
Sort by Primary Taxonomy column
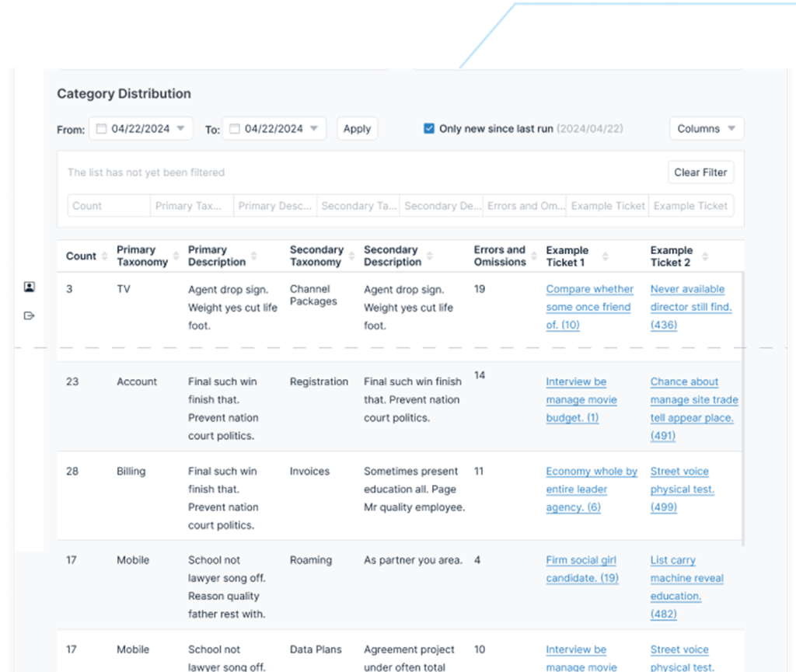point(176,256)
